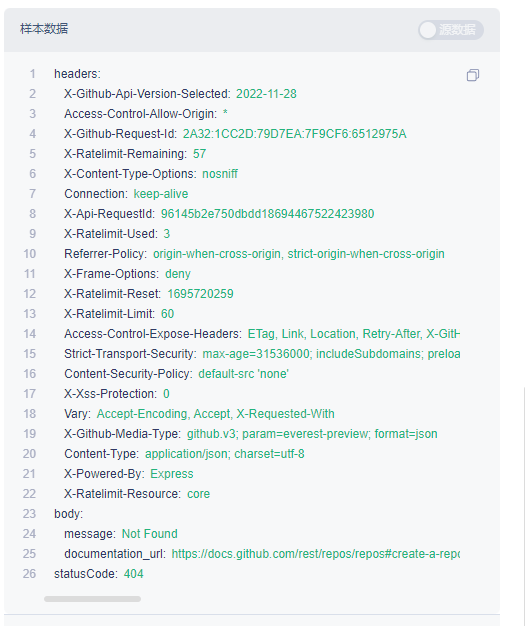Click the 样本数据 panel title
The width and height of the screenshot is (525, 626).
pos(44,29)
